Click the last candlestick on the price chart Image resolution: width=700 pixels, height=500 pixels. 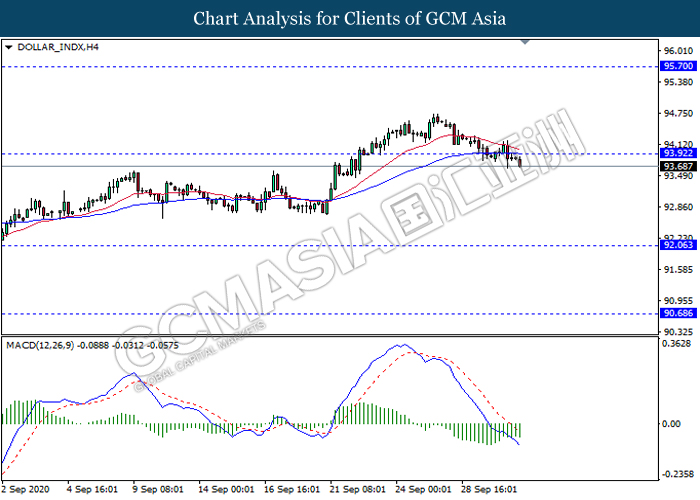pyautogui.click(x=520, y=160)
